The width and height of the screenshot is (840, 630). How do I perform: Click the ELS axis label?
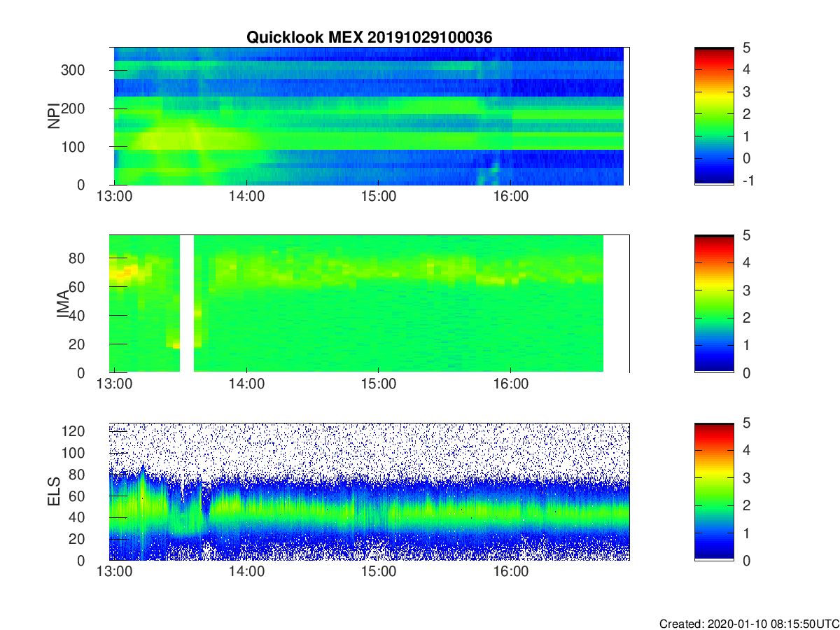(x=53, y=491)
